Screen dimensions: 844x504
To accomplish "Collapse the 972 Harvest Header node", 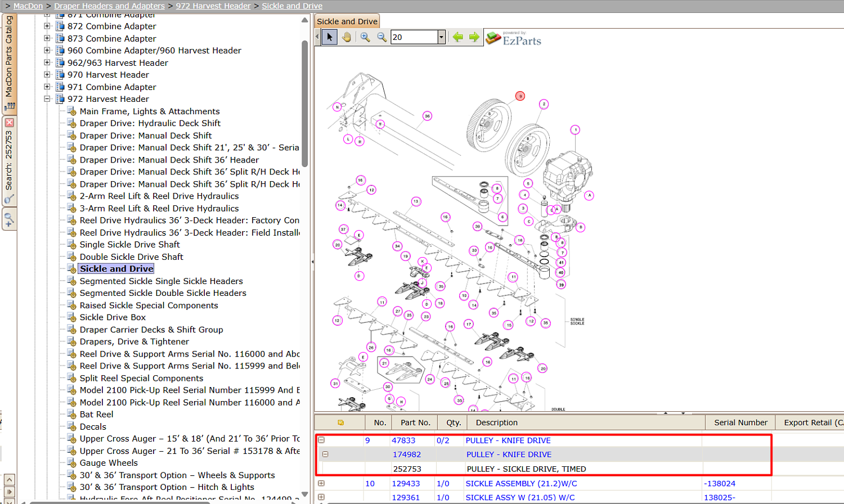I will [x=47, y=99].
